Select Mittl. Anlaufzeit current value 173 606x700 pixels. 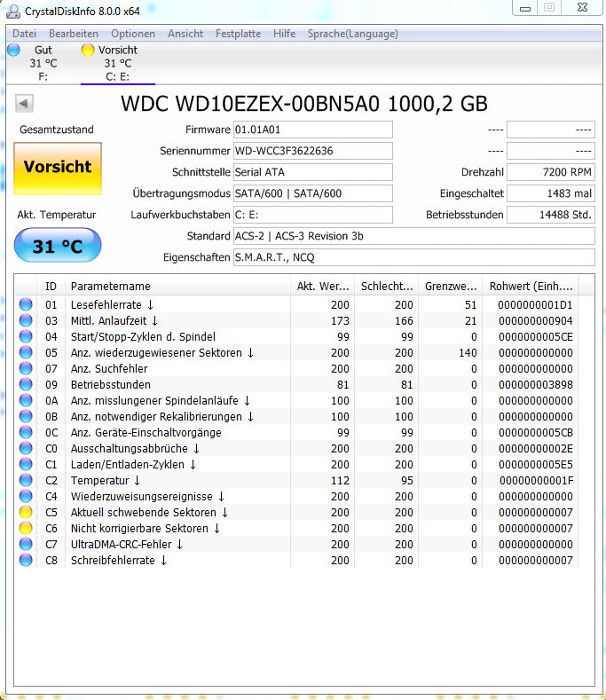pos(340,321)
